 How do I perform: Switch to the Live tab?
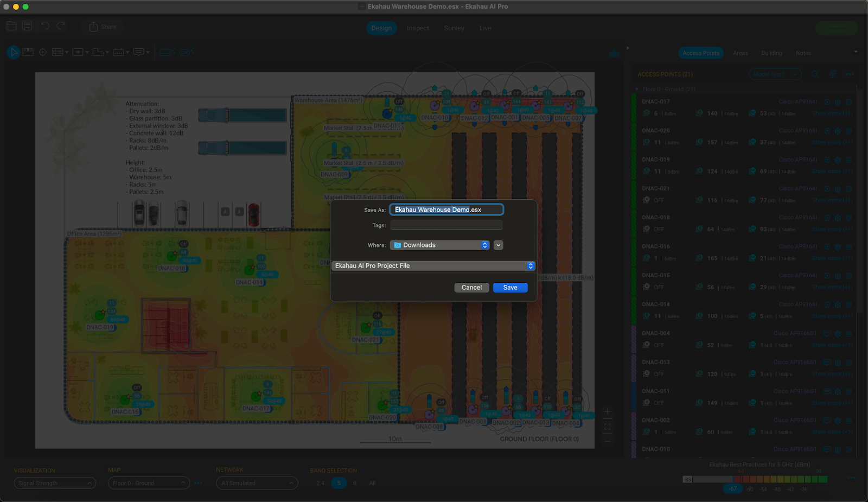[x=485, y=28]
